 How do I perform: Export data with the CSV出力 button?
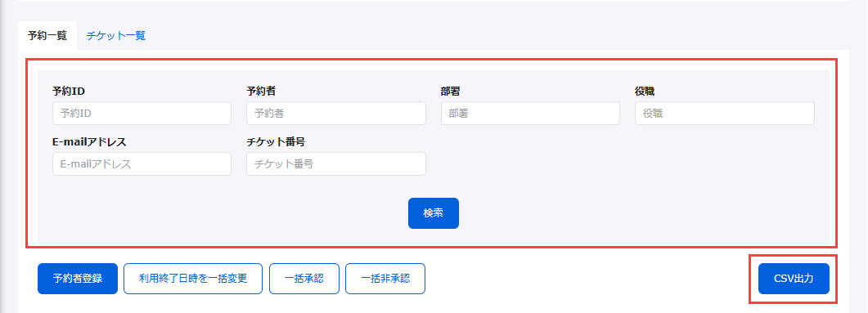(x=794, y=279)
